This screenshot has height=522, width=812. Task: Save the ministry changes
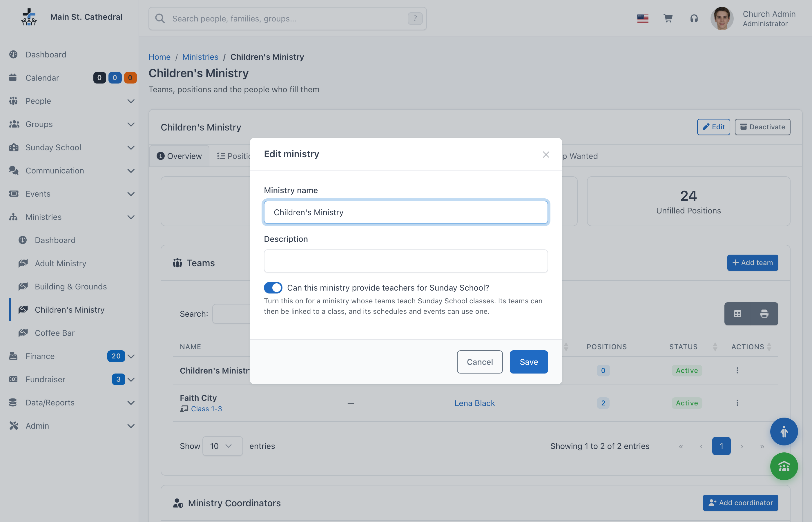coord(529,362)
